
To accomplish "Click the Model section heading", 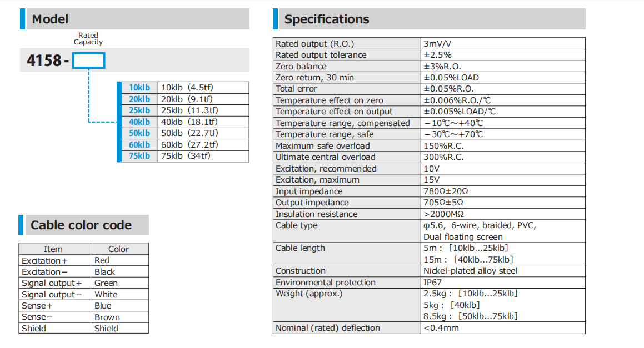I will pos(50,19).
